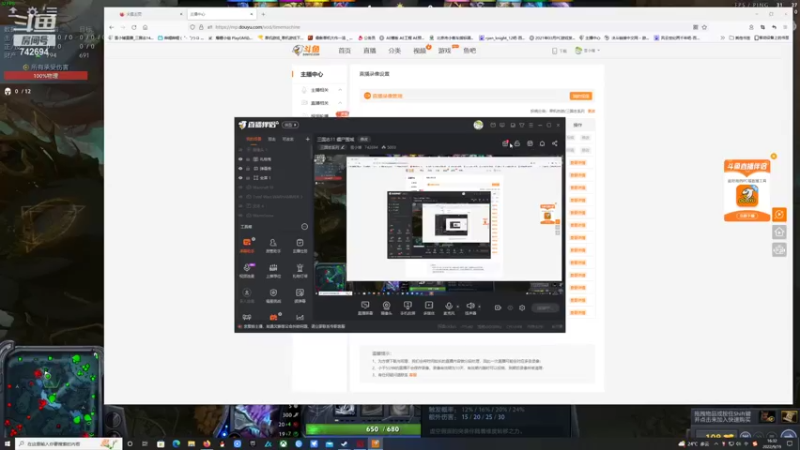Open the notification bell above the preview

(x=542, y=143)
